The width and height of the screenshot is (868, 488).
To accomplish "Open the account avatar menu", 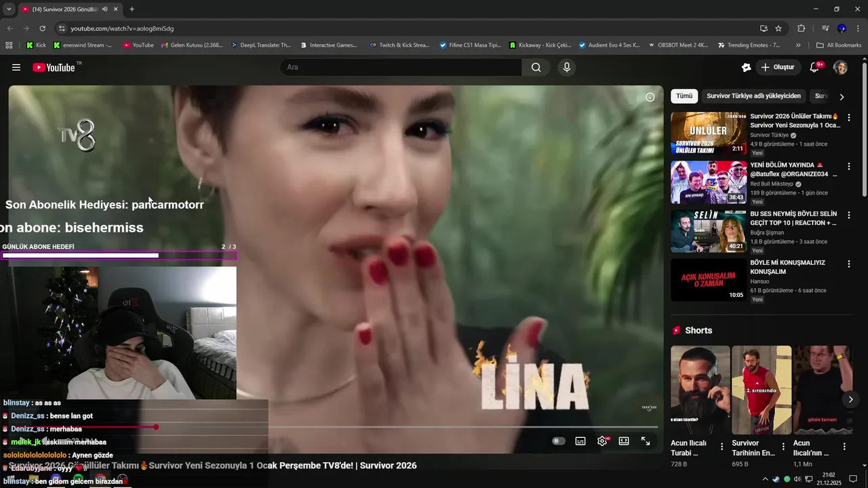I will pos(840,67).
